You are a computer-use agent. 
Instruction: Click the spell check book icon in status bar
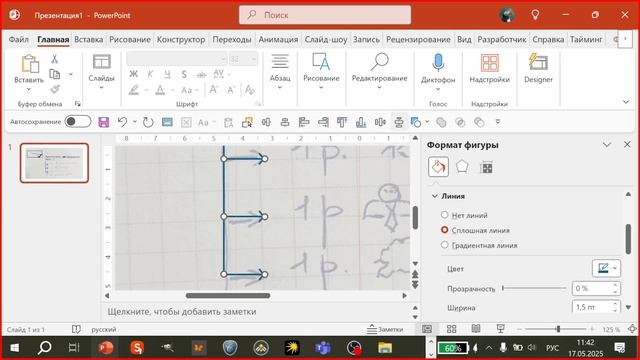pyautogui.click(x=76, y=329)
